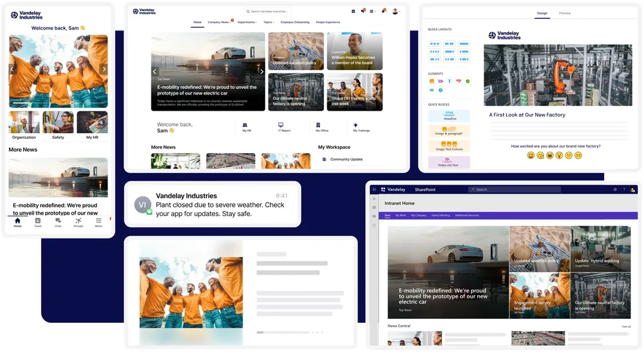Expand the Departments dropdown menu
644x355 pixels.
247,23
